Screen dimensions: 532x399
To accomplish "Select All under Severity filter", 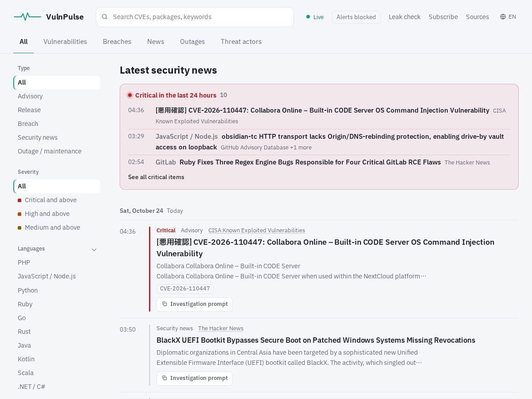I will (x=57, y=186).
